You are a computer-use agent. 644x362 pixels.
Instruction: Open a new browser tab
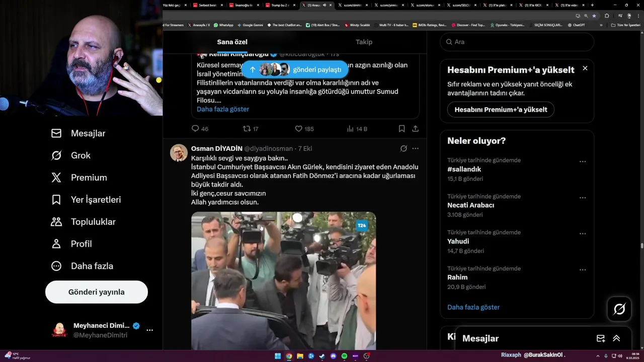(x=592, y=5)
